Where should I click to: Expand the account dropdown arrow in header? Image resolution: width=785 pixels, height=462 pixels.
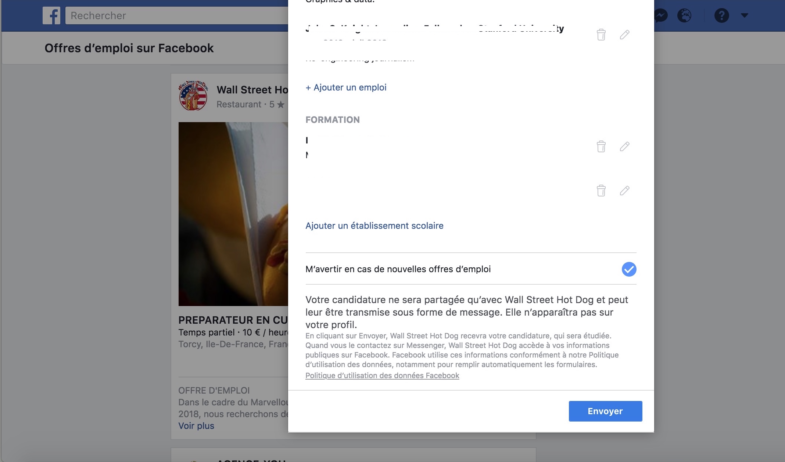[x=744, y=16]
